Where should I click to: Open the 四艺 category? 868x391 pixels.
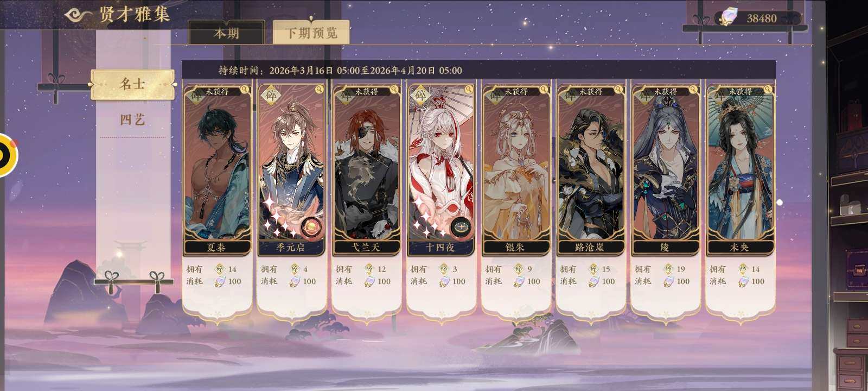tap(132, 120)
